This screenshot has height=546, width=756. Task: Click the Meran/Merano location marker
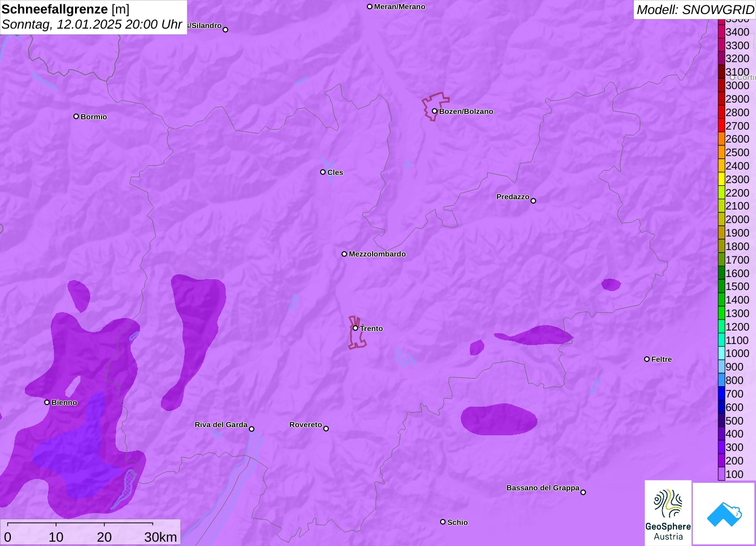tap(370, 6)
